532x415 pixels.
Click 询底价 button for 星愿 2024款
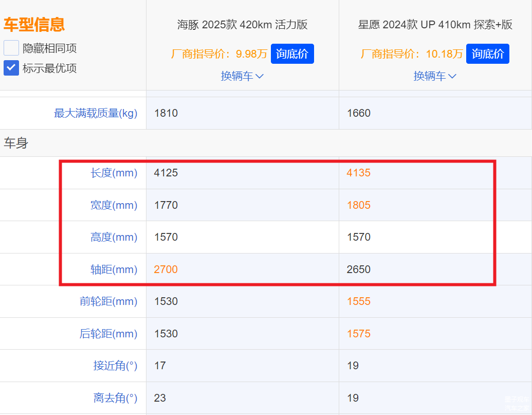pyautogui.click(x=487, y=53)
